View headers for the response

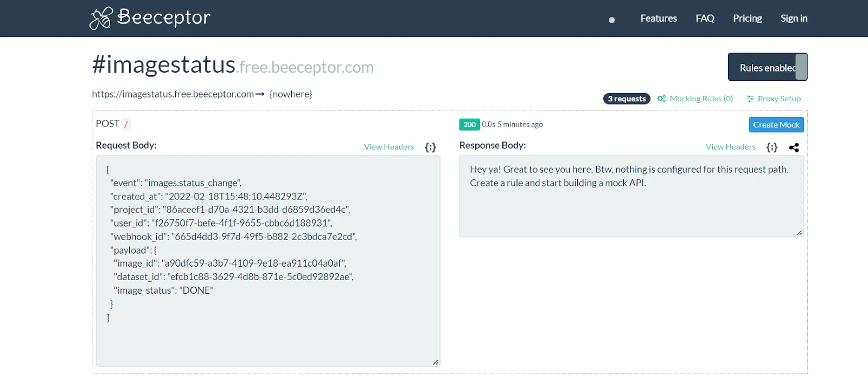click(730, 147)
